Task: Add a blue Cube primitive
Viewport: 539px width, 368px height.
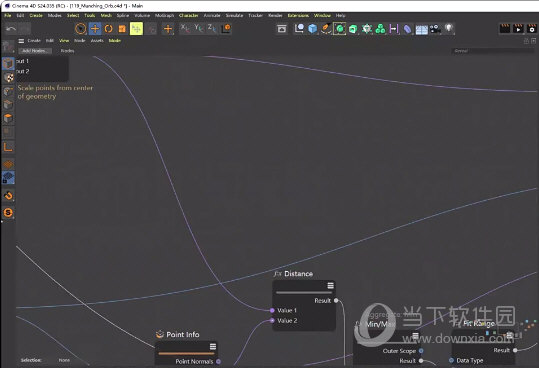Action: (x=312, y=29)
